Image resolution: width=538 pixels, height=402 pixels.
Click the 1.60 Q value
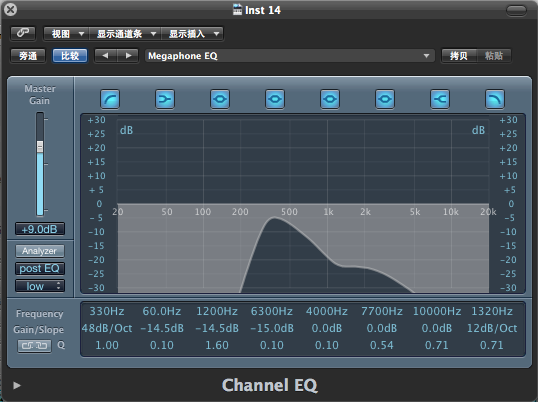pyautogui.click(x=217, y=345)
